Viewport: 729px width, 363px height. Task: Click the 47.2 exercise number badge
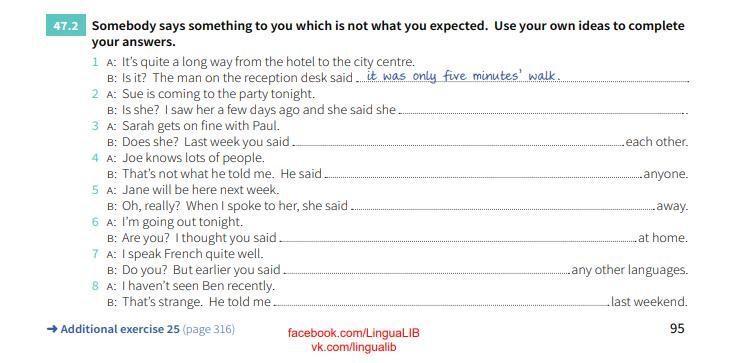66,26
